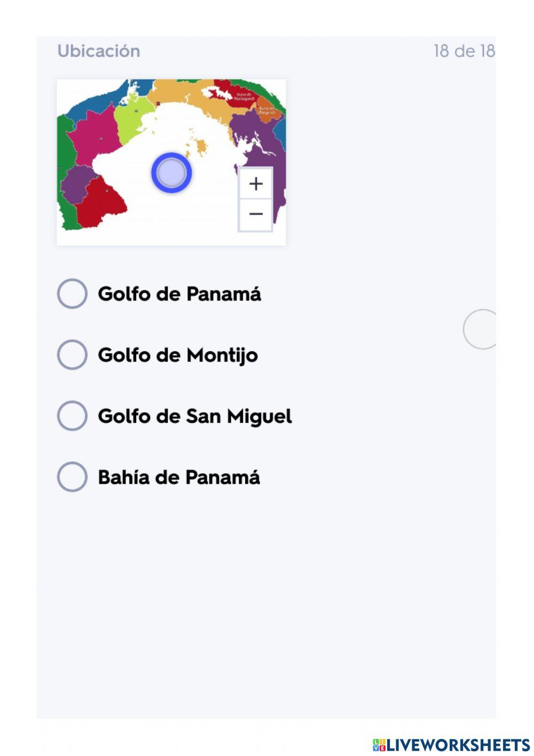The height and width of the screenshot is (756, 534).
Task: Mark Bahía de Panamá as the answer
Action: [72, 477]
